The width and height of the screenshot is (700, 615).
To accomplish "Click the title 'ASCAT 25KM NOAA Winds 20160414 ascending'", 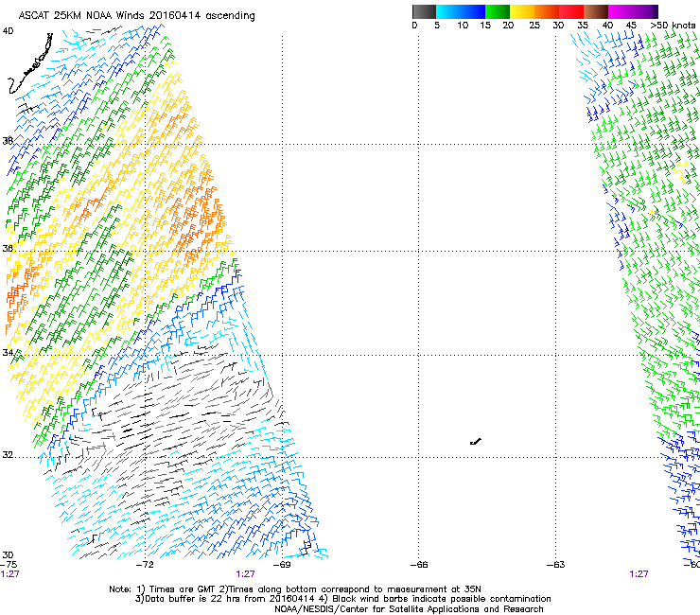I will coord(136,16).
